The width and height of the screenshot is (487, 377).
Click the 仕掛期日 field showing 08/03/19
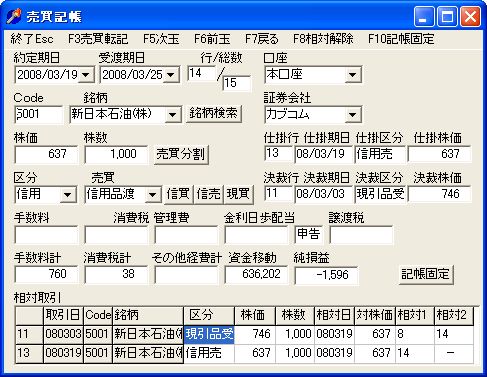click(323, 154)
